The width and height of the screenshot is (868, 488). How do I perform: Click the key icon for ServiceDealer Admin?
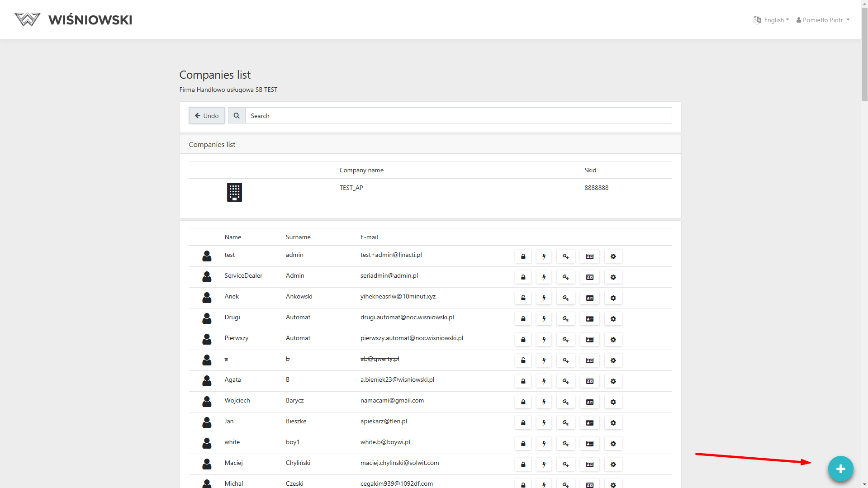pos(565,277)
